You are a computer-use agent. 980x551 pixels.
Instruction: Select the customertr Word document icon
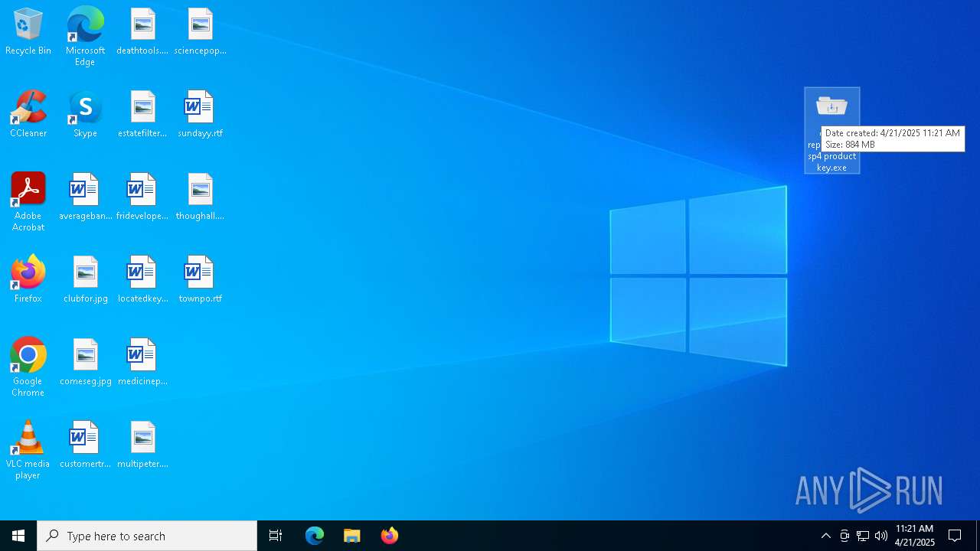click(85, 445)
